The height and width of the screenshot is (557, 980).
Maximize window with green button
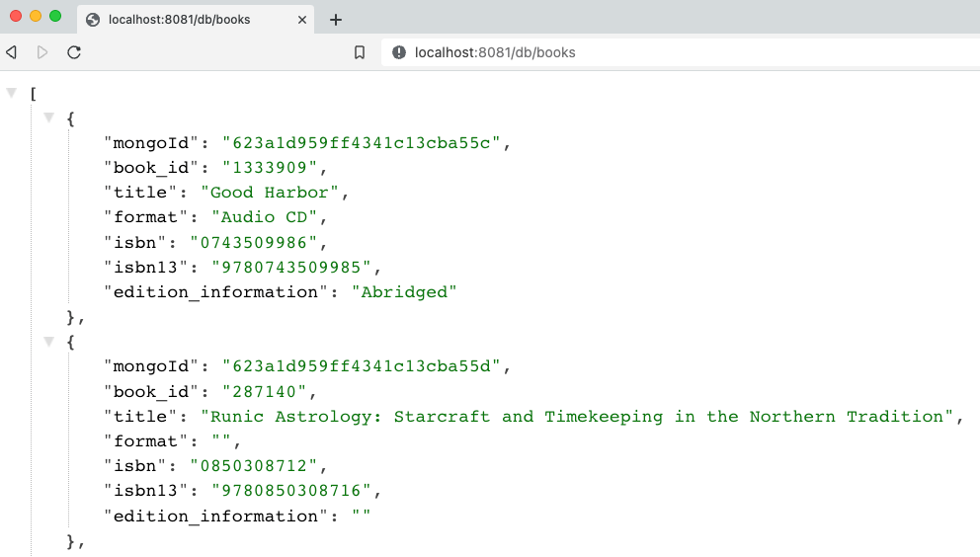pos(55,16)
